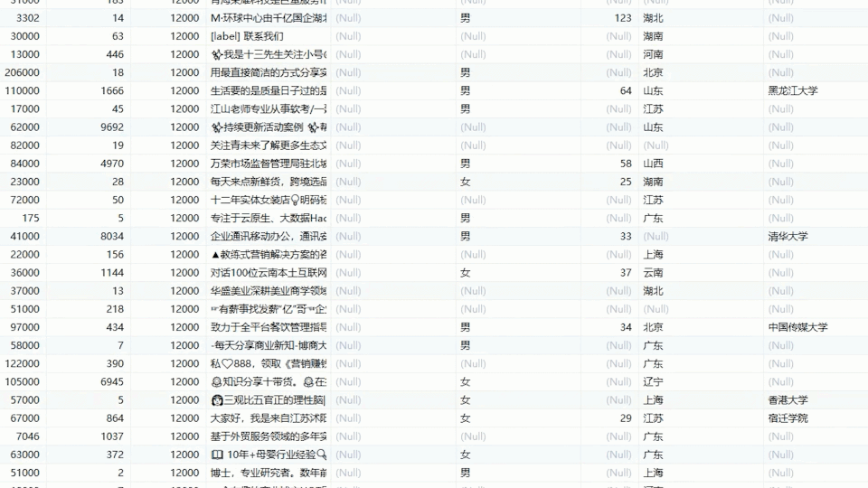Select the age value 64
This screenshot has width=868, height=488.
point(626,90)
